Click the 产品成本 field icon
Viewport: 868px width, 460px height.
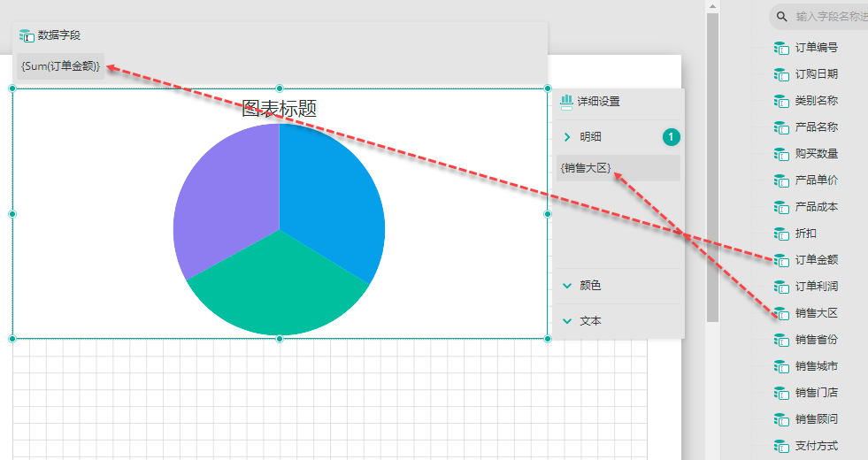(x=781, y=208)
